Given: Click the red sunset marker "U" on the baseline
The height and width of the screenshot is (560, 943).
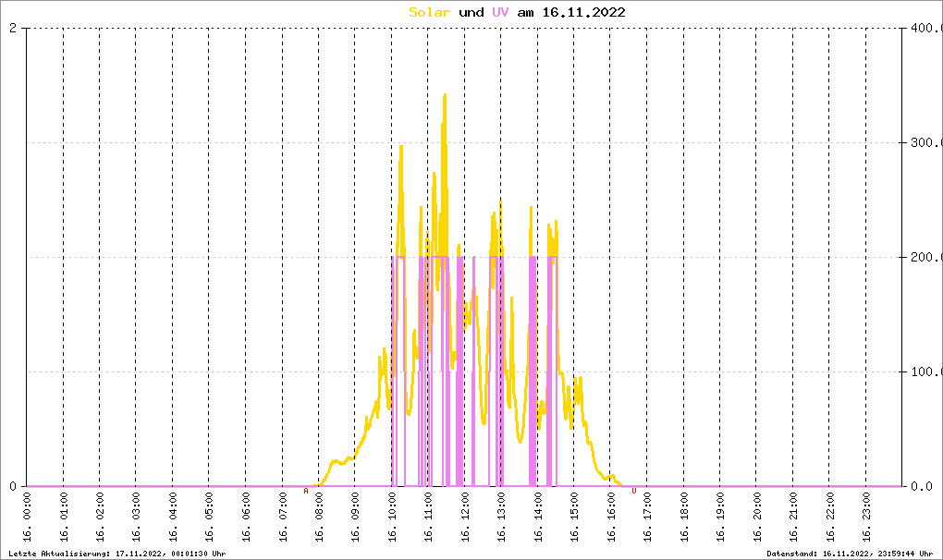Looking at the screenshot, I should point(633,491).
